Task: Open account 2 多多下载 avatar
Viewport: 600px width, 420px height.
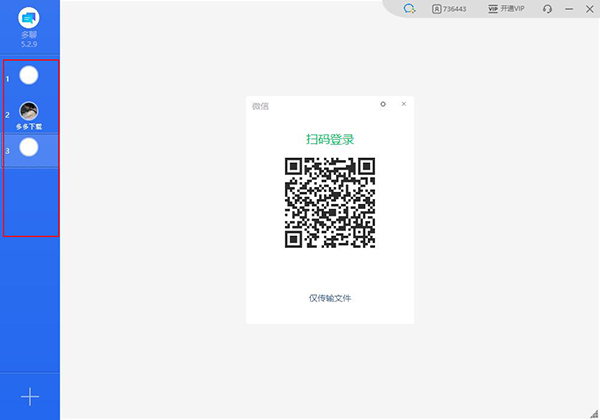Action: (29, 111)
